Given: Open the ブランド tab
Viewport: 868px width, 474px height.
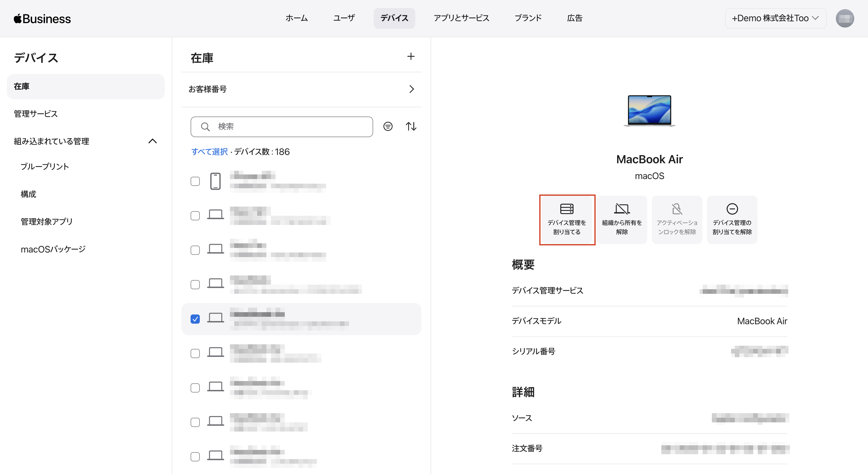Looking at the screenshot, I should (x=528, y=18).
